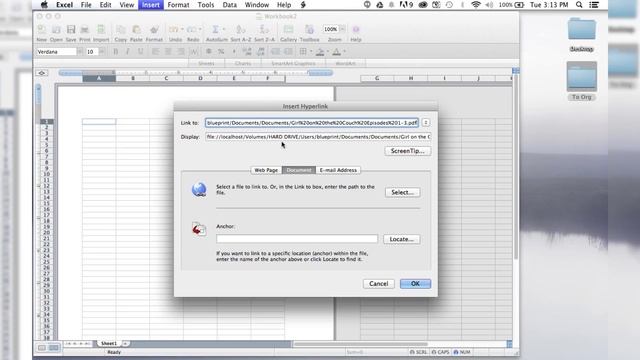
Task: Open Spotlight search magnifier icon
Action: tap(579, 5)
